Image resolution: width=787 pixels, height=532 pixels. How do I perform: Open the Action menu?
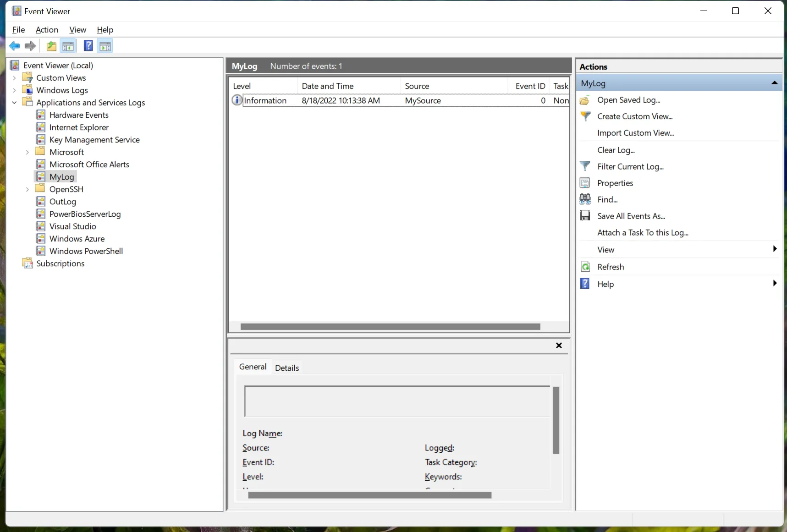coord(47,30)
